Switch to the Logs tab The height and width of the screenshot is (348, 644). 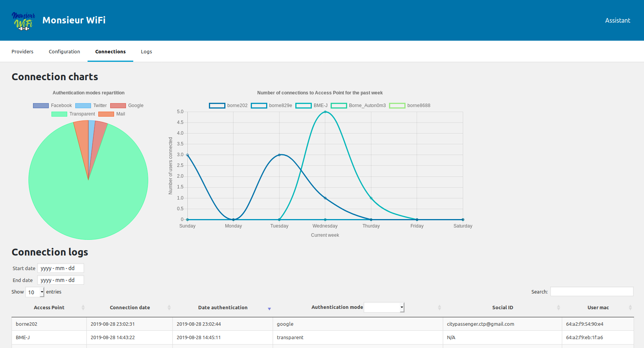tap(146, 52)
